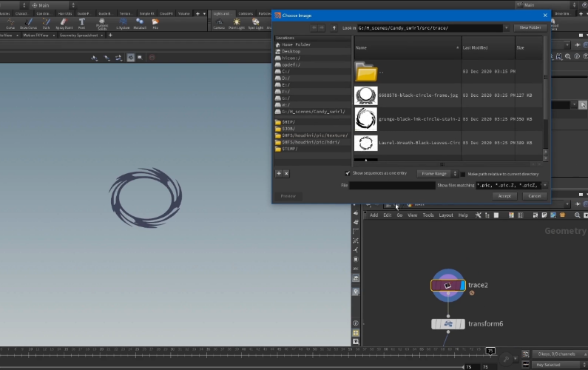
Task: Expand the Look in path dropdown
Action: [x=507, y=27]
